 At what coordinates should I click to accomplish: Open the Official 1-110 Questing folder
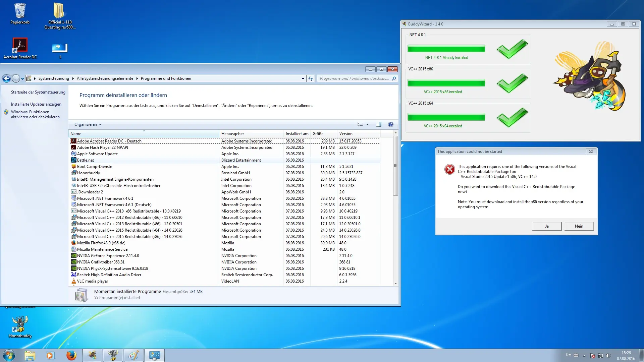60,15
